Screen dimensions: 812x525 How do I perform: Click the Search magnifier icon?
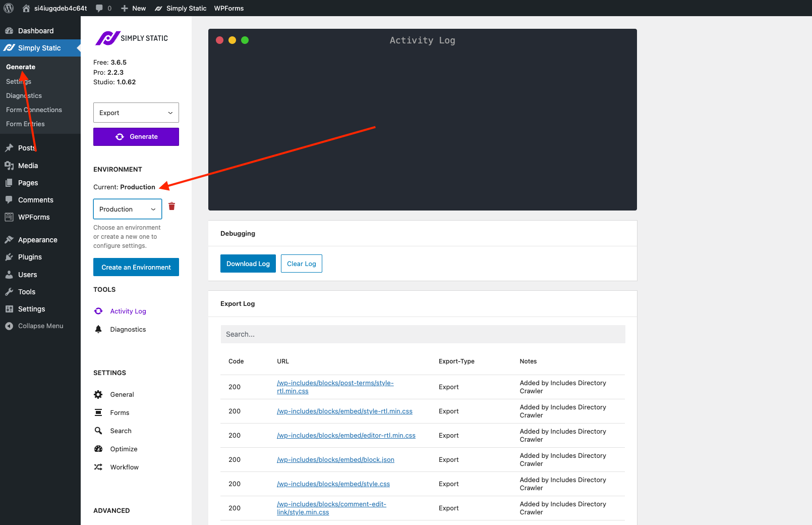[x=98, y=431]
